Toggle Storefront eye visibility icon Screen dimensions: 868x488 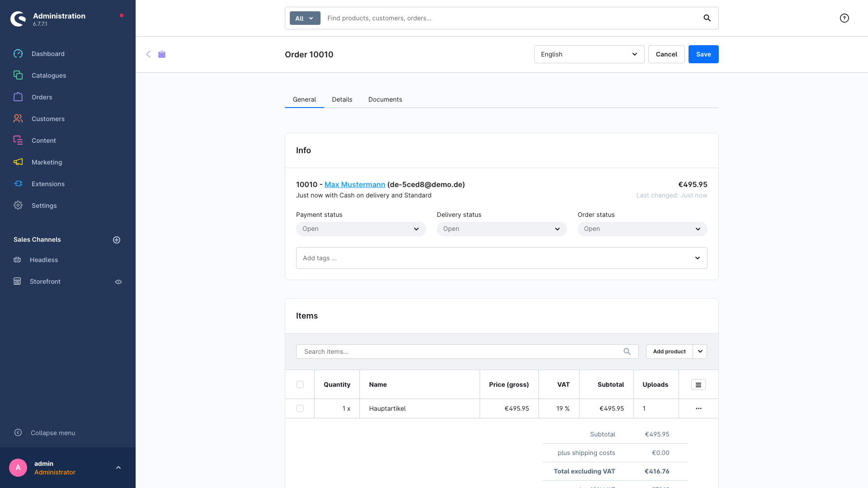pos(118,282)
